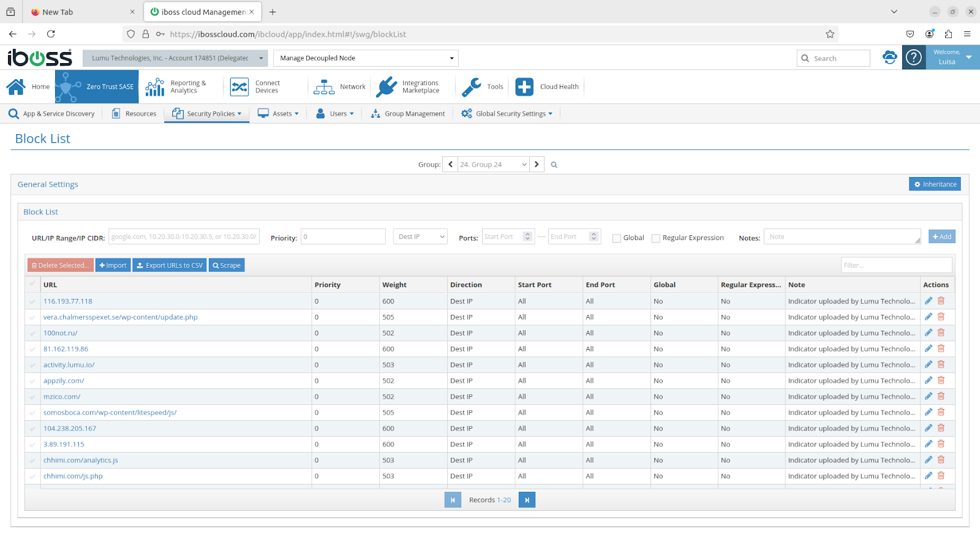Click the cloud sync icon near Search
Screen dimensions: 980x558
[889, 58]
